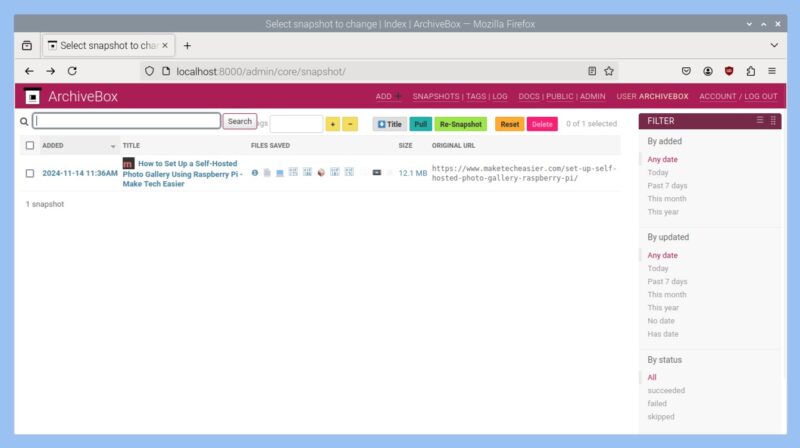
Task: Open the 2024-11-14 11:36AM snapshot link
Action: [x=80, y=173]
